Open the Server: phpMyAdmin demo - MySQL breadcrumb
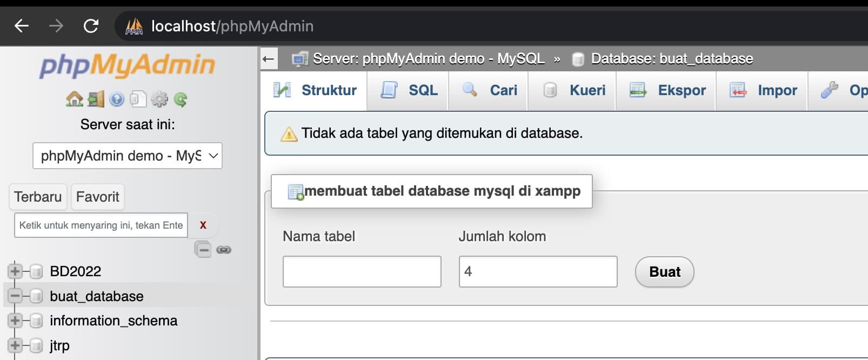868x360 pixels. [x=429, y=58]
